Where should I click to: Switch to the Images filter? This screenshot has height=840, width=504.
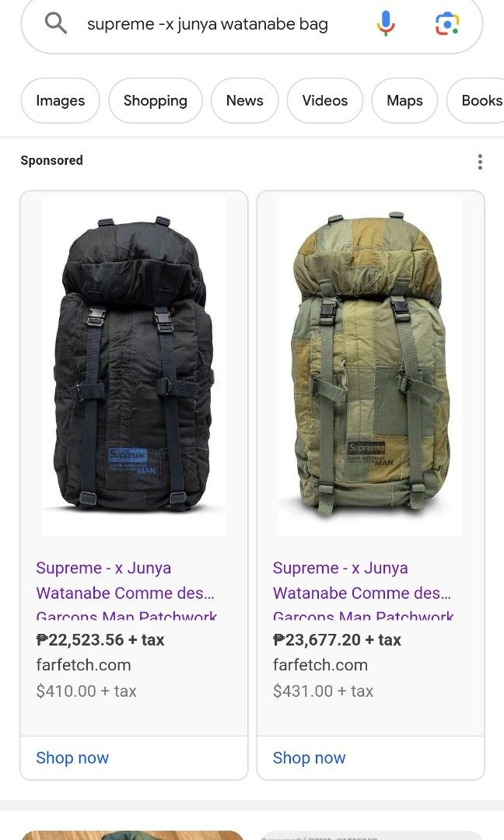pyautogui.click(x=60, y=100)
